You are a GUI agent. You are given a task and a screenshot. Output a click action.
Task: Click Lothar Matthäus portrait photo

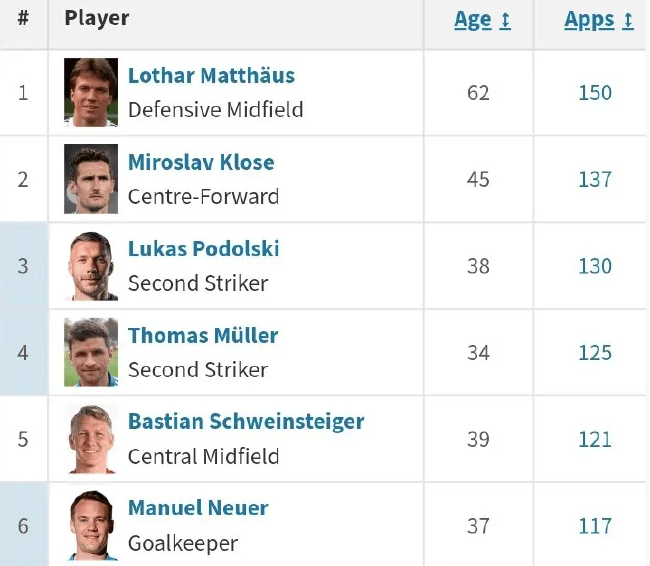click(91, 92)
